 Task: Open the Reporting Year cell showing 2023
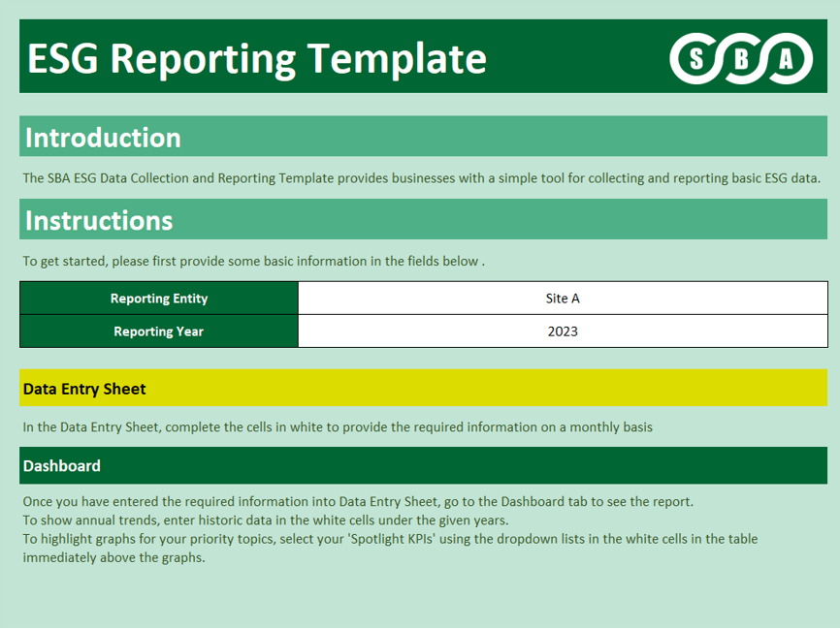tap(563, 331)
